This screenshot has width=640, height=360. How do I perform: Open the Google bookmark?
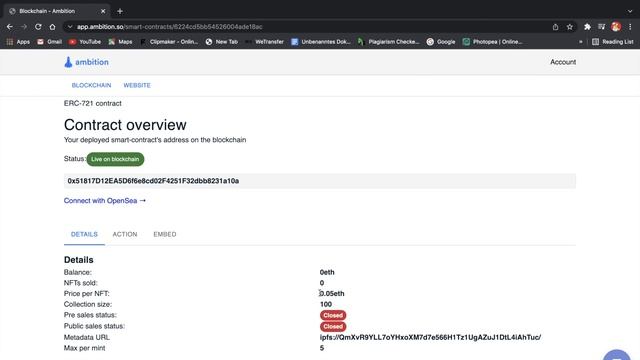[441, 42]
